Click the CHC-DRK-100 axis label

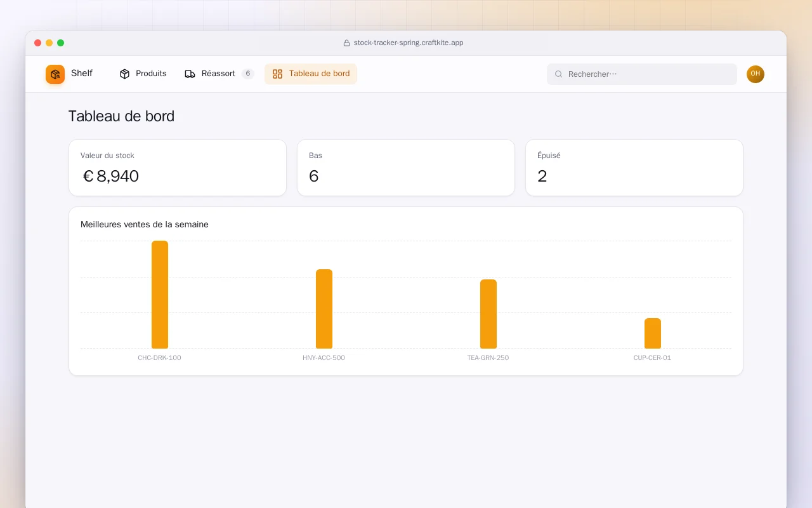tap(159, 358)
